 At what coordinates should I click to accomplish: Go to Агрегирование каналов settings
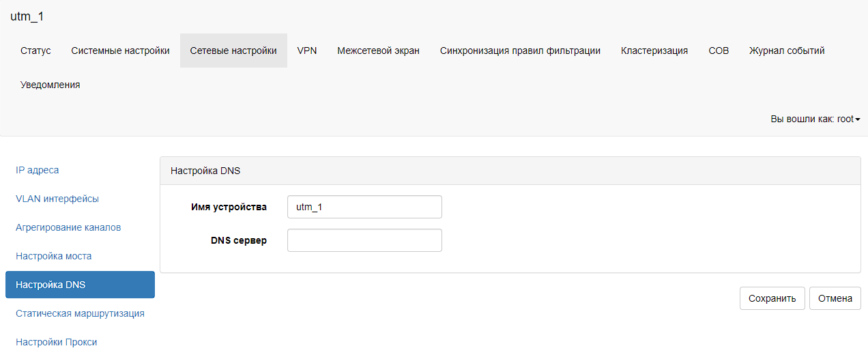point(68,227)
